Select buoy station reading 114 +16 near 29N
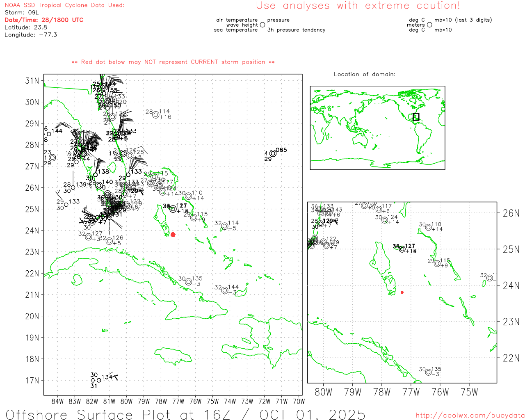Screen dimensions: 525x420 click(156, 115)
